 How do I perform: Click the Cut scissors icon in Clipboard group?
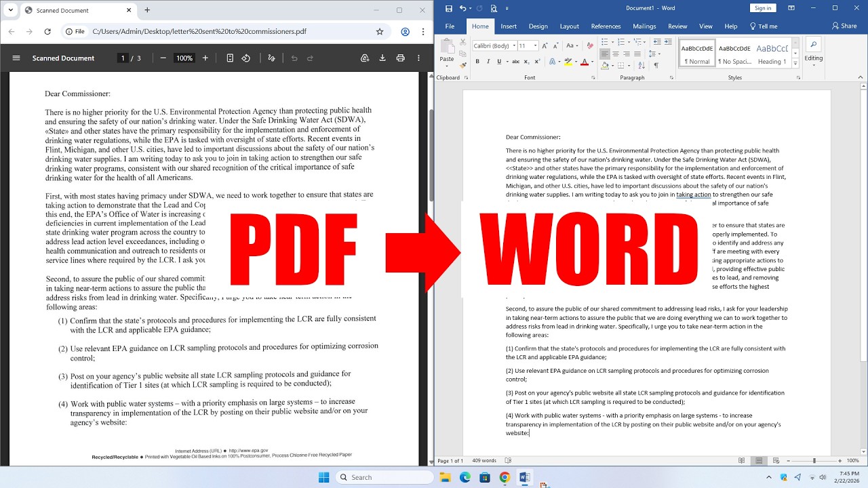(465, 43)
